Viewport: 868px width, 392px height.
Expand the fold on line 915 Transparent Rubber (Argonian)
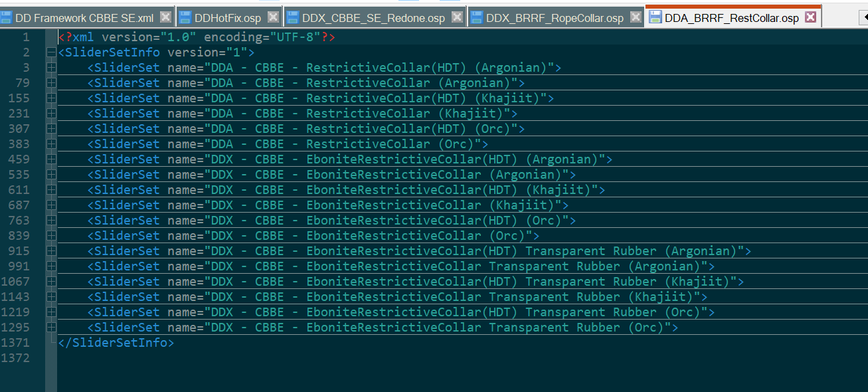(51, 251)
